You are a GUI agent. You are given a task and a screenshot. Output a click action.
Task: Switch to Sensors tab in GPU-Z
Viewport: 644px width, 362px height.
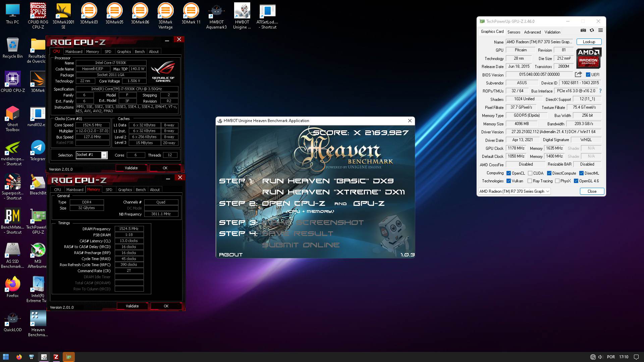point(514,32)
